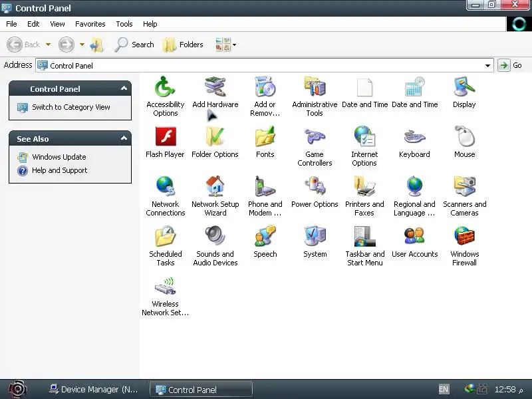532x399 pixels.
Task: Open Windows Firewall
Action: coord(464,246)
